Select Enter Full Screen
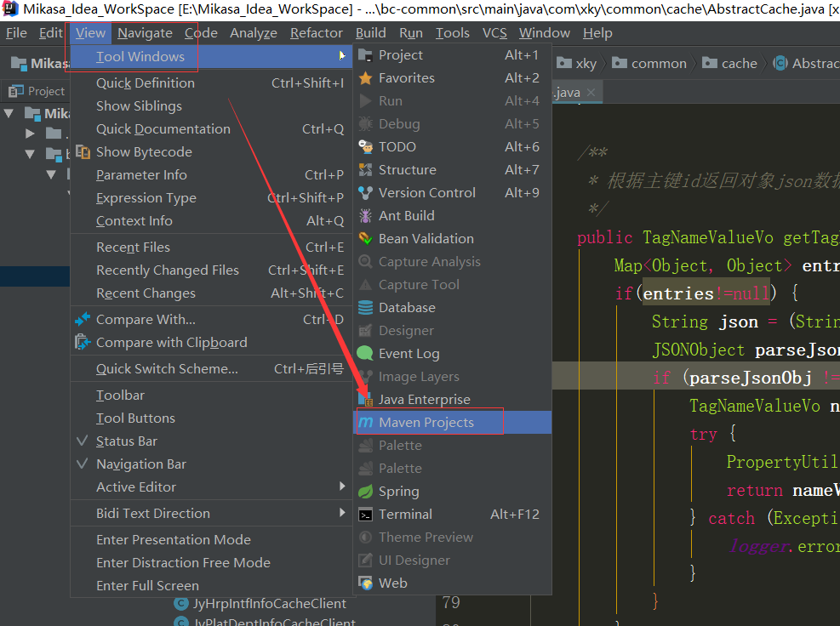The height and width of the screenshot is (626, 840). [211, 586]
